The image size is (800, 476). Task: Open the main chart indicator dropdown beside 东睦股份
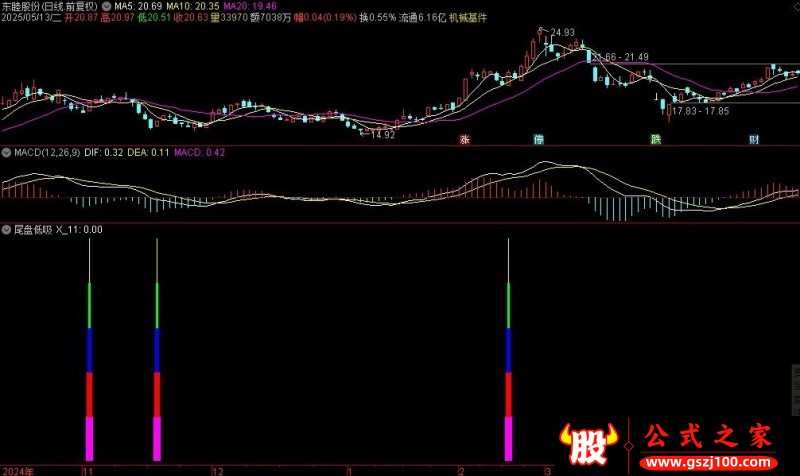(106, 6)
